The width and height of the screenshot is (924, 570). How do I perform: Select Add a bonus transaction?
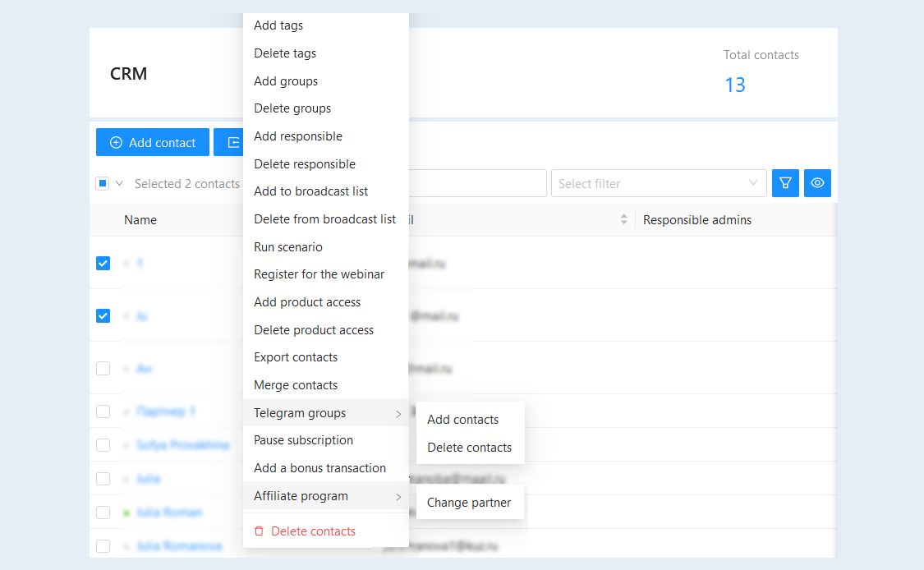[326, 468]
